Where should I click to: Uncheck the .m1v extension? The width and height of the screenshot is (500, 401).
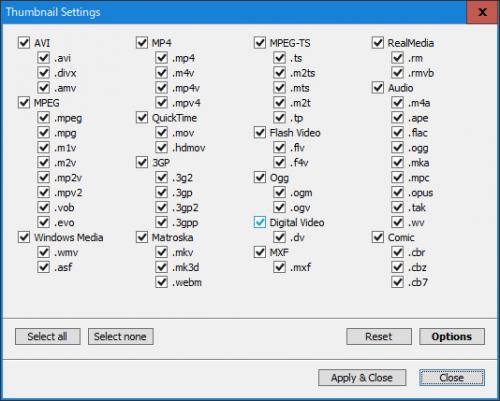tap(44, 147)
